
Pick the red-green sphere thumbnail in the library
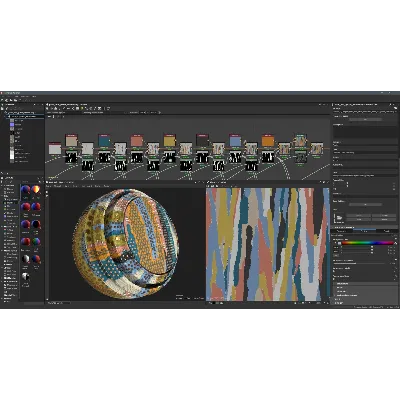tap(36, 242)
